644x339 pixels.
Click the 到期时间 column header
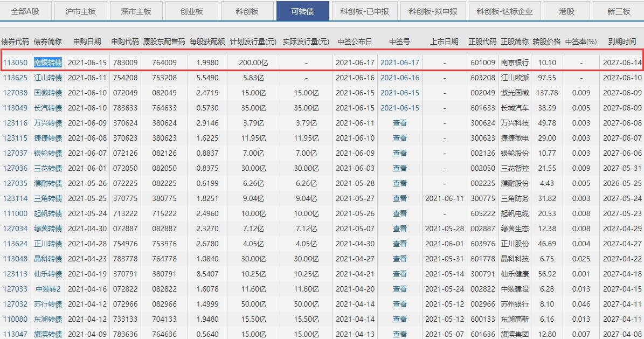(x=622, y=41)
